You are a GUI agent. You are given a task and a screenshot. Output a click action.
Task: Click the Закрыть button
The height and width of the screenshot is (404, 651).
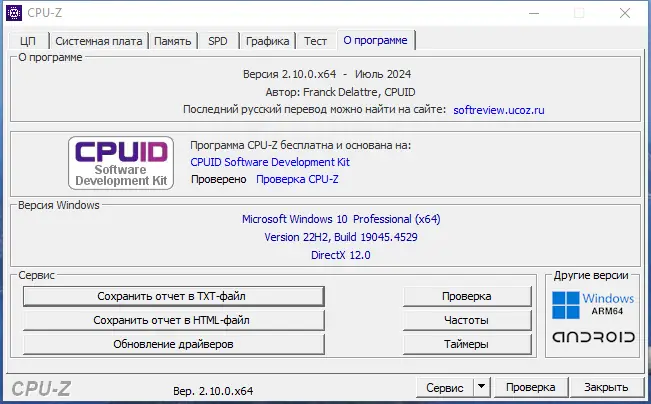tap(606, 387)
